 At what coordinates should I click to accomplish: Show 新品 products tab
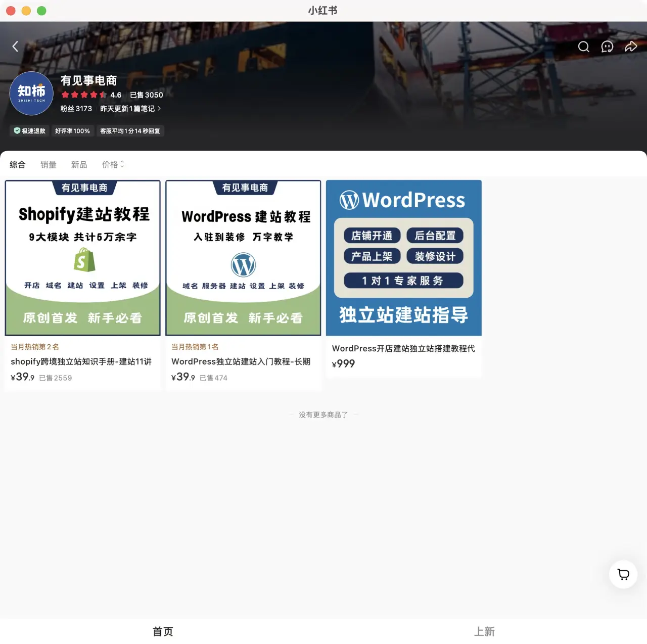coord(79,164)
